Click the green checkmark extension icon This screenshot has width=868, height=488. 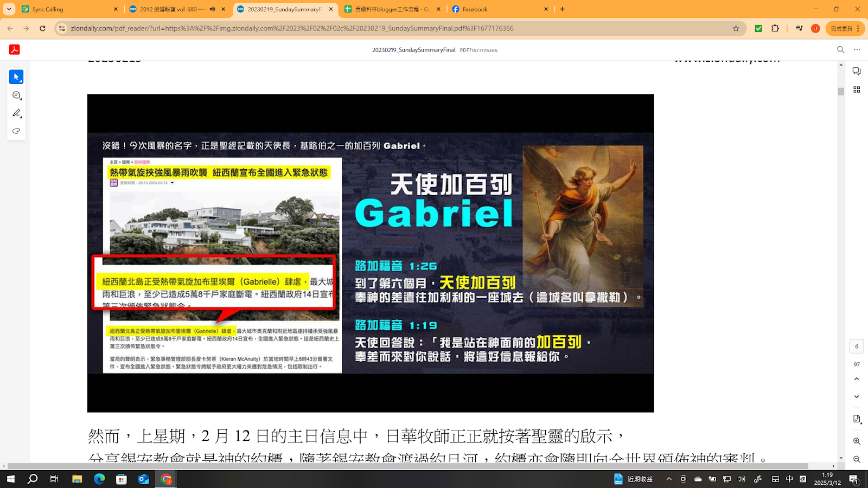759,28
